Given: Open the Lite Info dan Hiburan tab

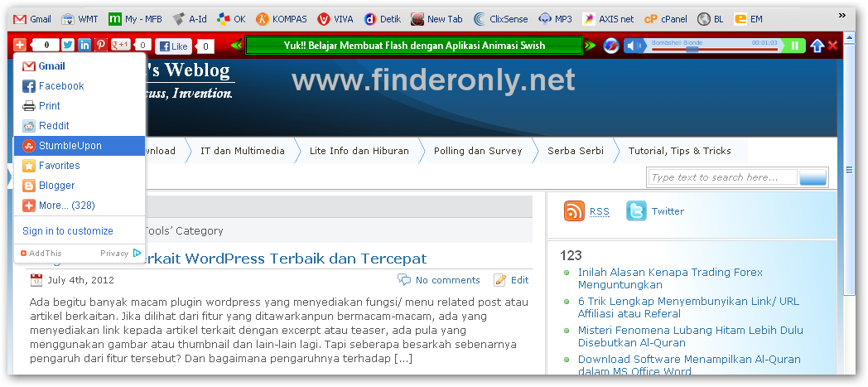Looking at the screenshot, I should pos(359,151).
